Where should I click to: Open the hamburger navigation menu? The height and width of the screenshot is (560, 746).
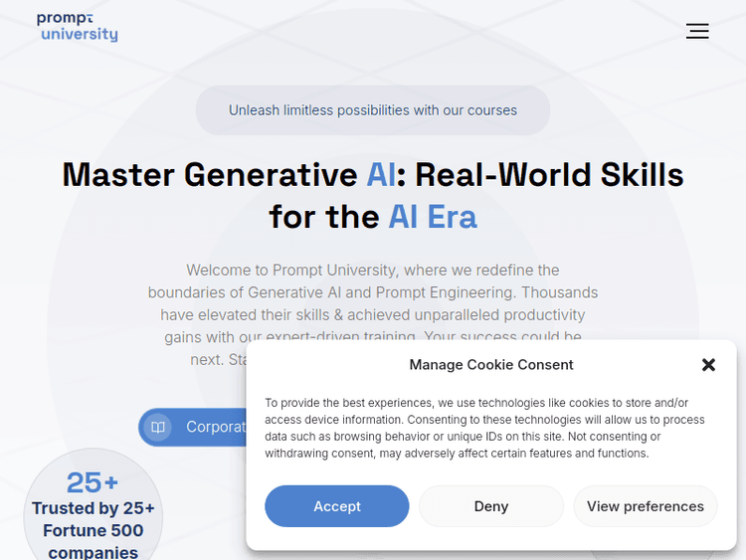tap(697, 31)
